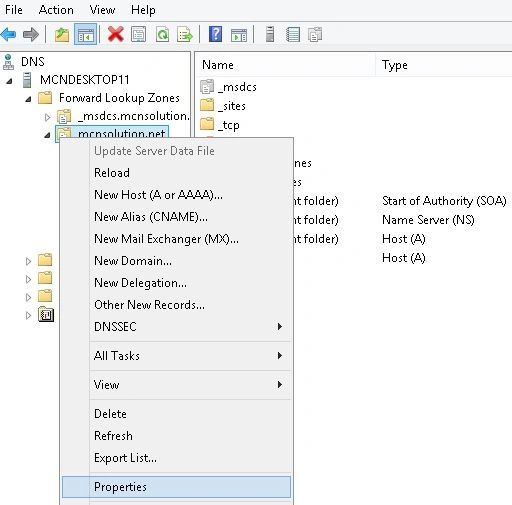The image size is (512, 505).
Task: Collapse the Forward Lookup Zones node
Action: coord(28,99)
